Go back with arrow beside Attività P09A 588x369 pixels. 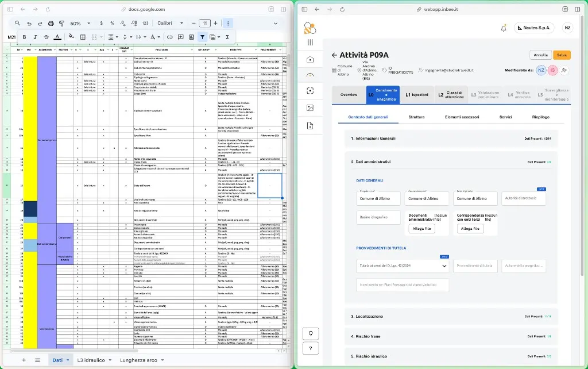334,55
